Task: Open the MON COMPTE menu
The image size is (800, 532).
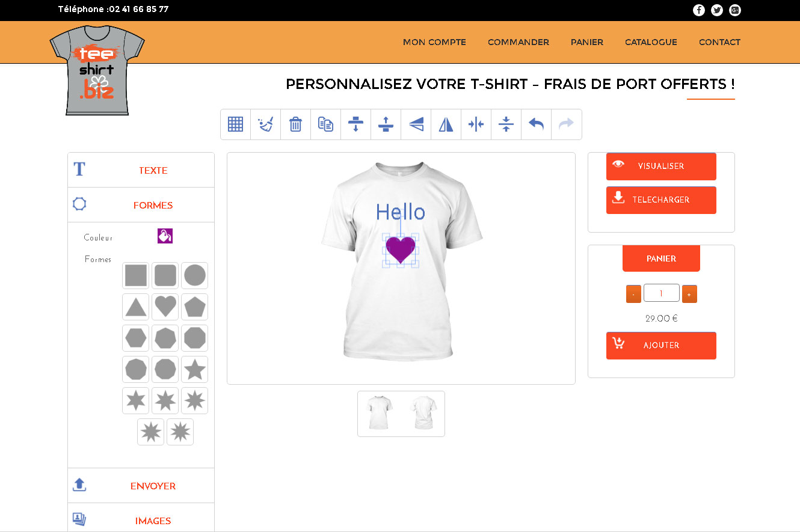Action: [434, 42]
